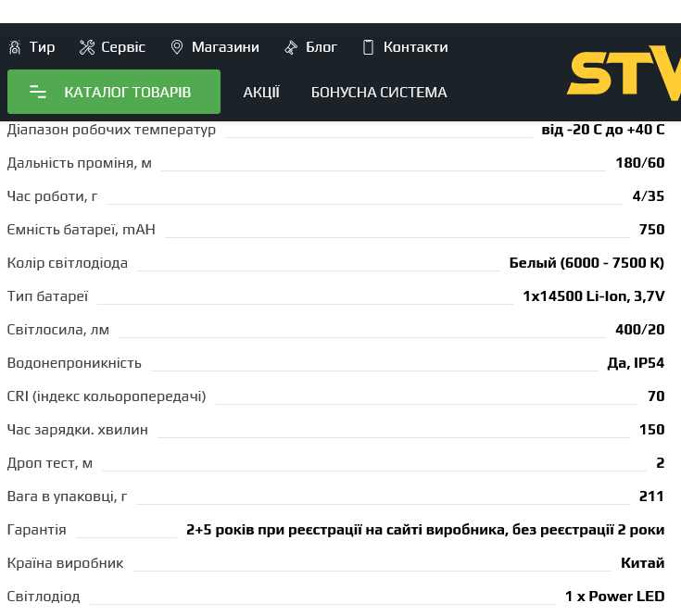Image resolution: width=681 pixels, height=616 pixels.
Task: Click the wrench tools icon beside Сервіс
Action: tap(87, 47)
